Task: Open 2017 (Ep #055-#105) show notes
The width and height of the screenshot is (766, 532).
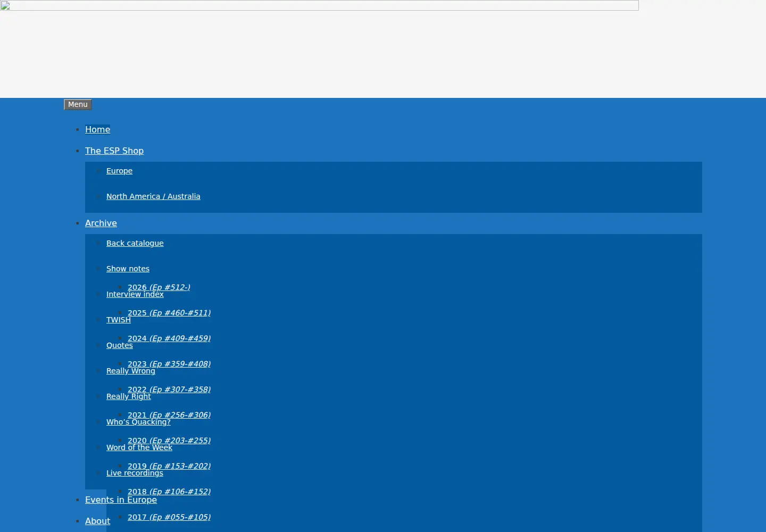Action: click(x=169, y=517)
